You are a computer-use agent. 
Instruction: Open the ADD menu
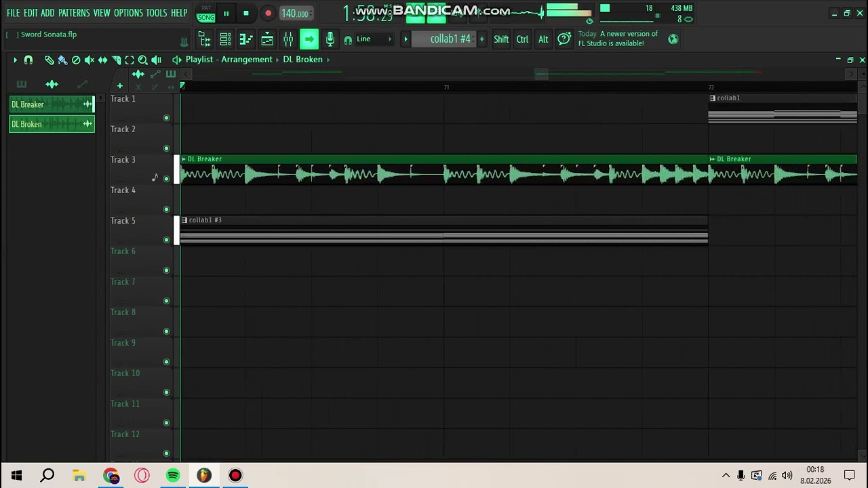[x=47, y=13]
